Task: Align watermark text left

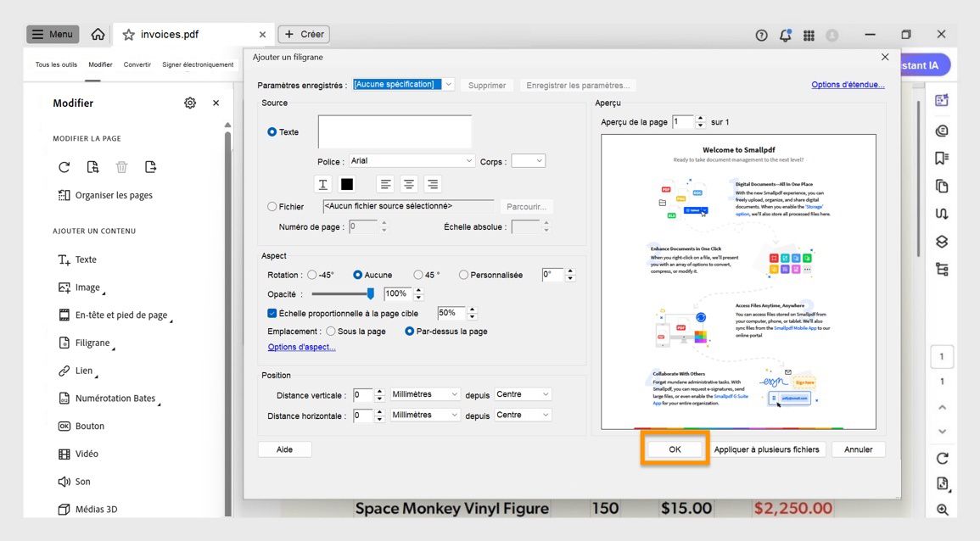Action: click(385, 184)
